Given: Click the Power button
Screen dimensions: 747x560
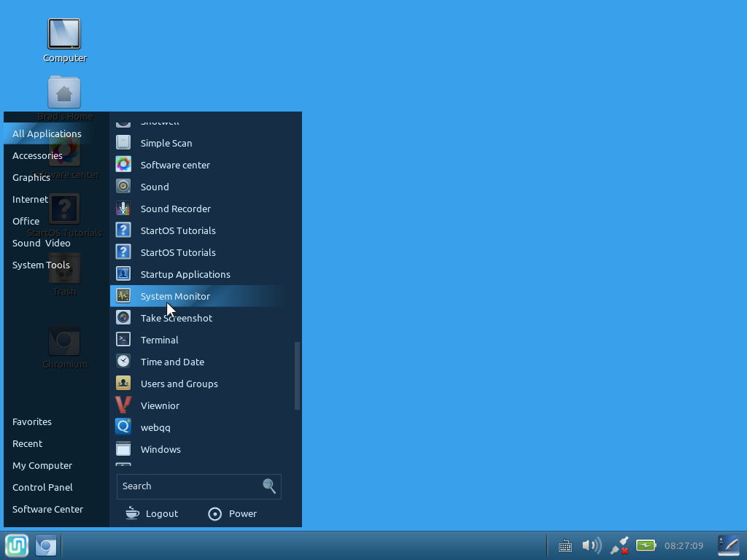Looking at the screenshot, I should click(x=233, y=513).
